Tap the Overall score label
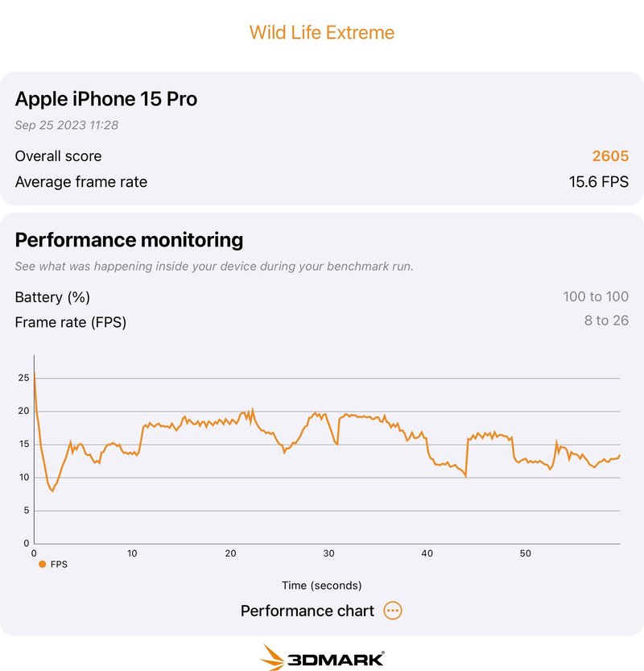Viewport: 644px width, 671px height. click(x=58, y=156)
